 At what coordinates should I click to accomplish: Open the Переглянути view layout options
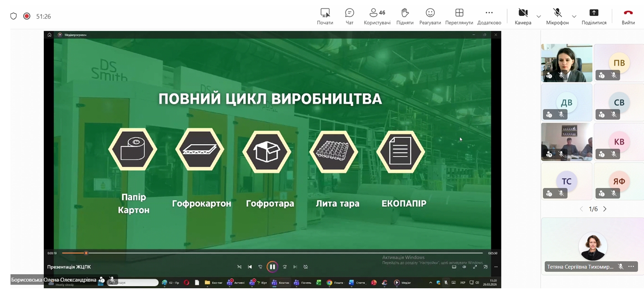(459, 13)
